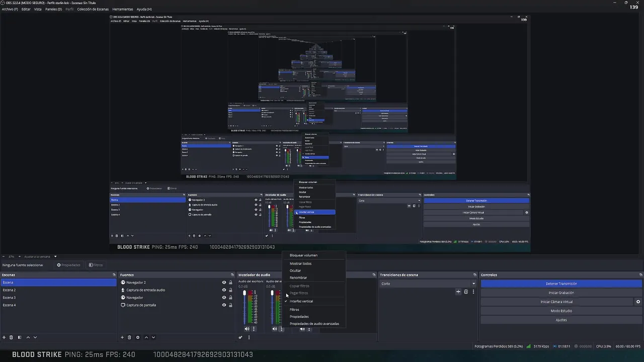Undock the Controles panel

[x=640, y=275]
